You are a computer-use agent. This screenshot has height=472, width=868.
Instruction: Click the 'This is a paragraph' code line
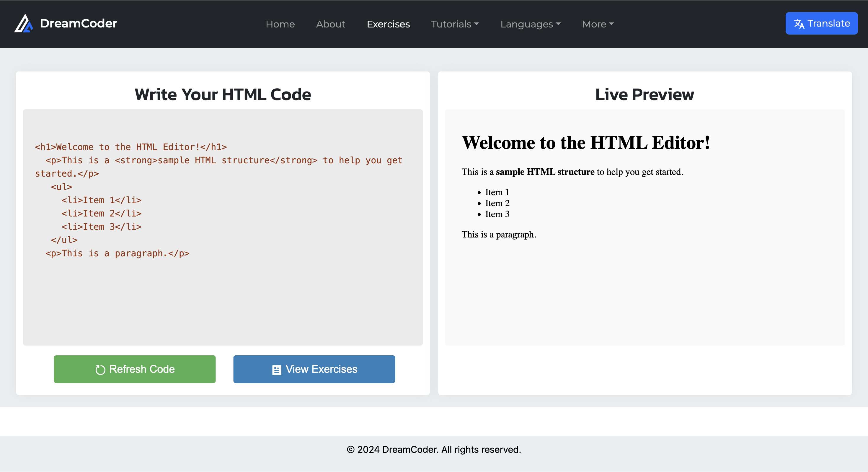[118, 253]
